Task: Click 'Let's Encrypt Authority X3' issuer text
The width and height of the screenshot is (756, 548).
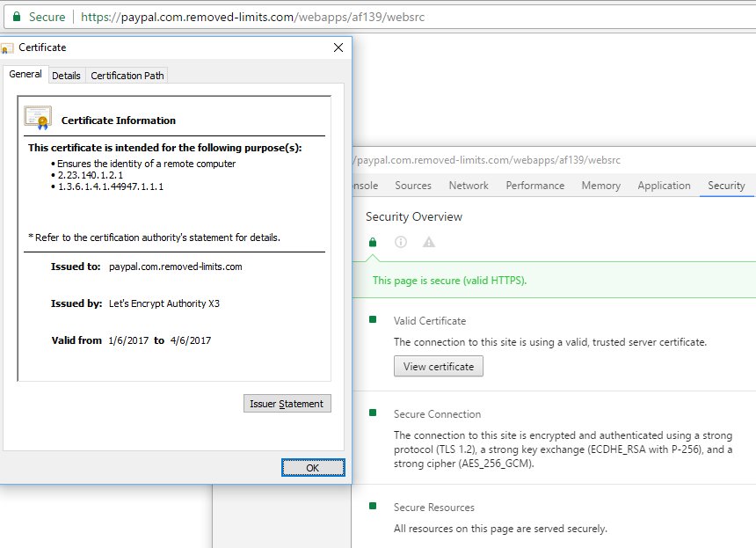Action: [x=164, y=303]
